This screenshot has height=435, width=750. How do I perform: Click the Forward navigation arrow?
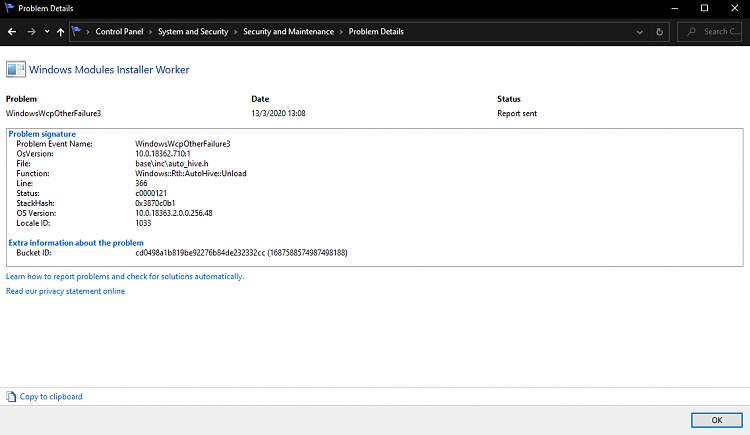coord(31,31)
